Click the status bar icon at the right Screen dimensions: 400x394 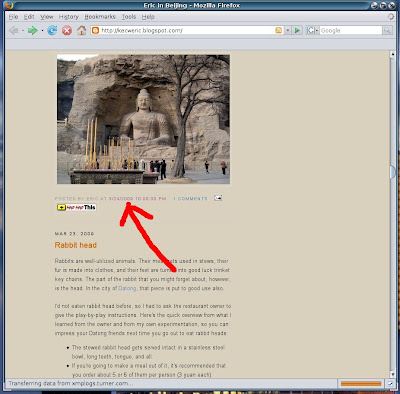click(x=390, y=384)
